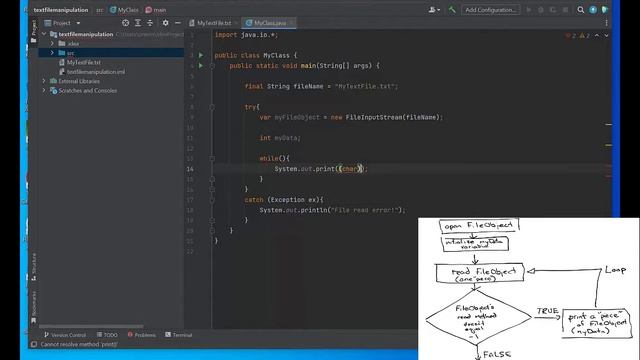Screen dimensions: 640x360
Task: Select MyTextFile.txt in project tree
Action: click(83, 62)
